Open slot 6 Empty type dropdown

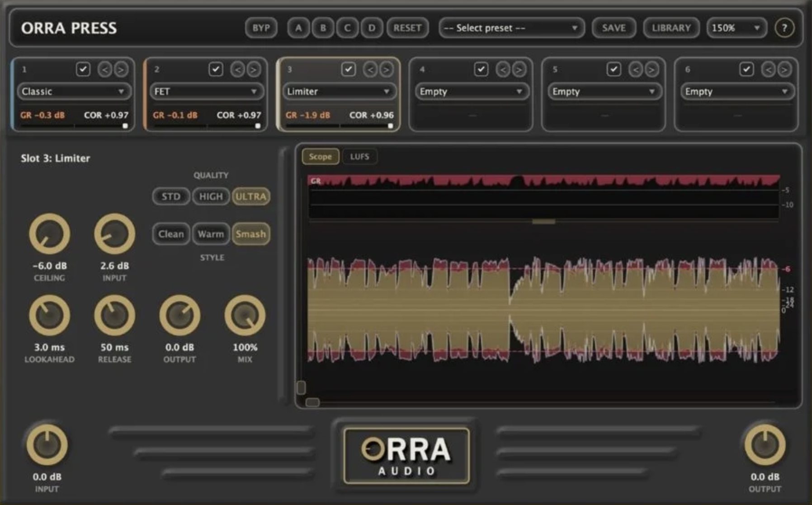tap(737, 91)
